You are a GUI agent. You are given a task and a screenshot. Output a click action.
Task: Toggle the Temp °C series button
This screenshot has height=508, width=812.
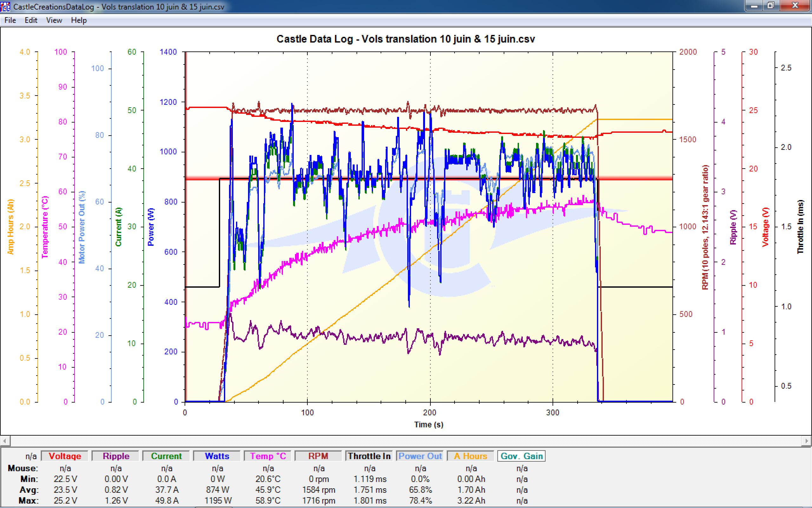pyautogui.click(x=268, y=456)
